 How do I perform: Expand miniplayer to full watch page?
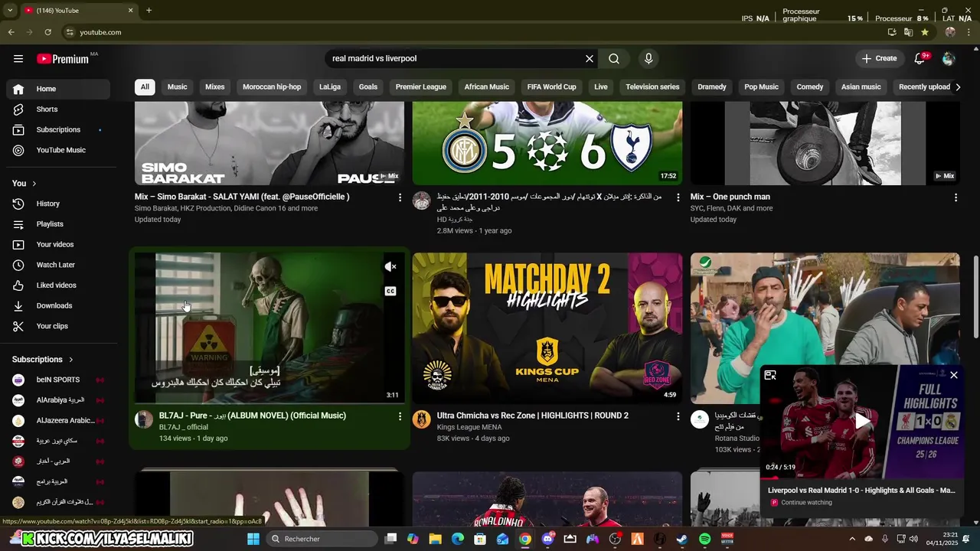click(770, 375)
